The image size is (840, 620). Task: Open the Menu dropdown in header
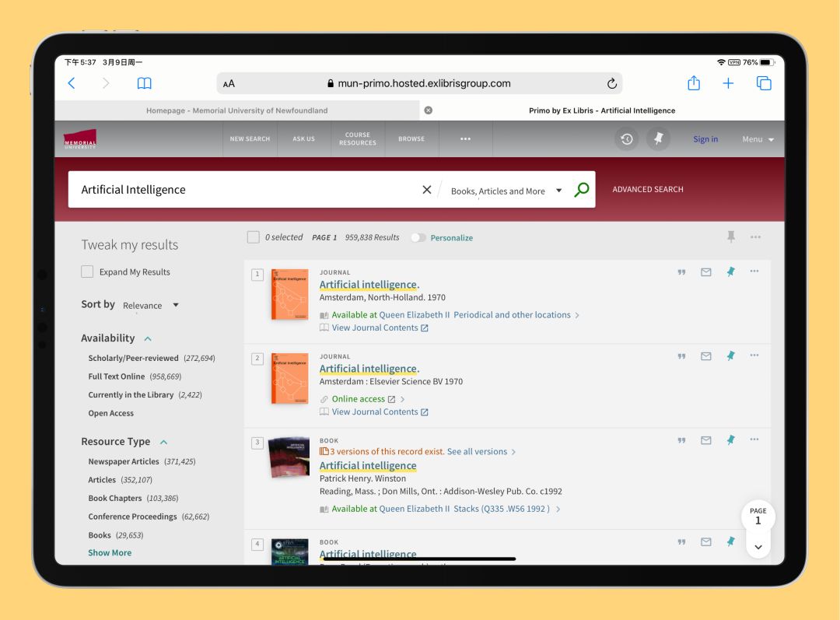pyautogui.click(x=758, y=139)
